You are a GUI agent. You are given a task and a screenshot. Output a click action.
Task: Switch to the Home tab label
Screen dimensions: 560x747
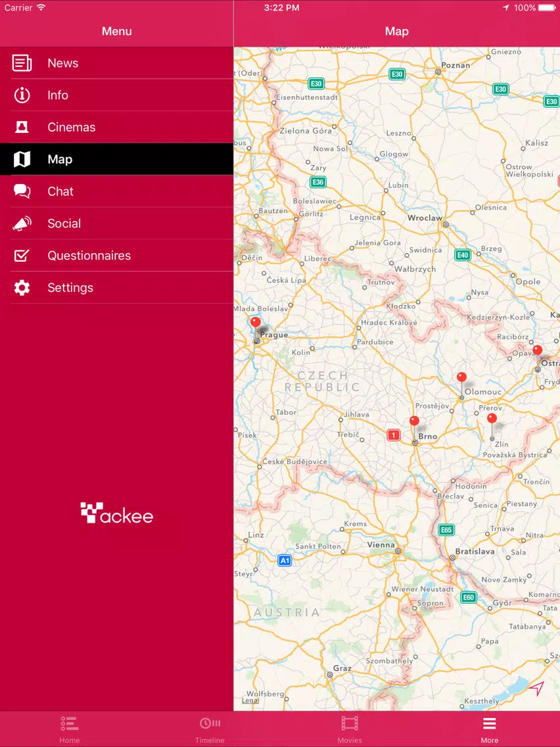tap(70, 740)
